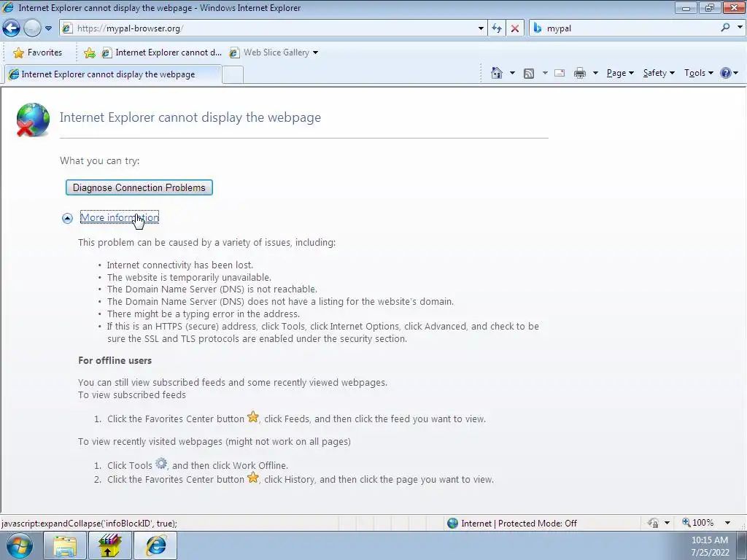Click the globe with red X error icon
This screenshot has height=560, width=747.
33,120
